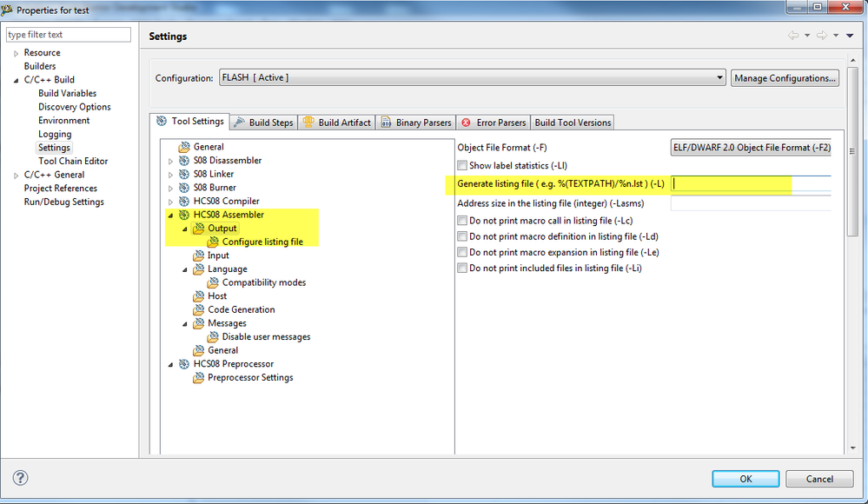Expand the S08 Burner node
The height and width of the screenshot is (504, 868).
click(170, 189)
